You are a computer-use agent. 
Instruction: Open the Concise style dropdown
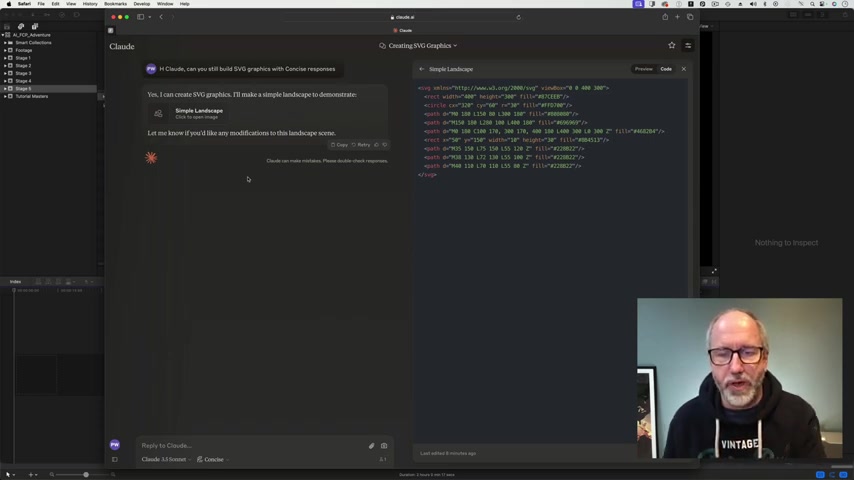213,459
